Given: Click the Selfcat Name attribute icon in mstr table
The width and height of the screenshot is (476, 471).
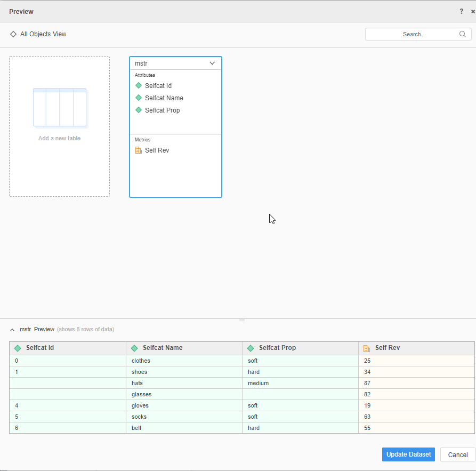Looking at the screenshot, I should (x=139, y=98).
